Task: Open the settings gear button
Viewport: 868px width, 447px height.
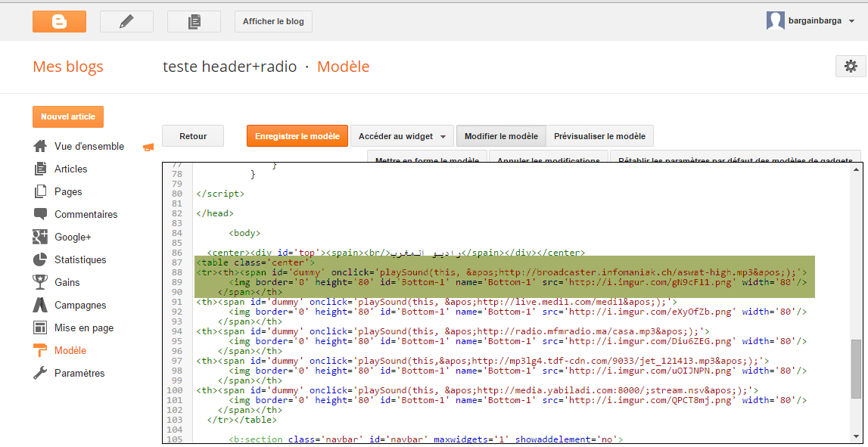Action: (x=851, y=67)
